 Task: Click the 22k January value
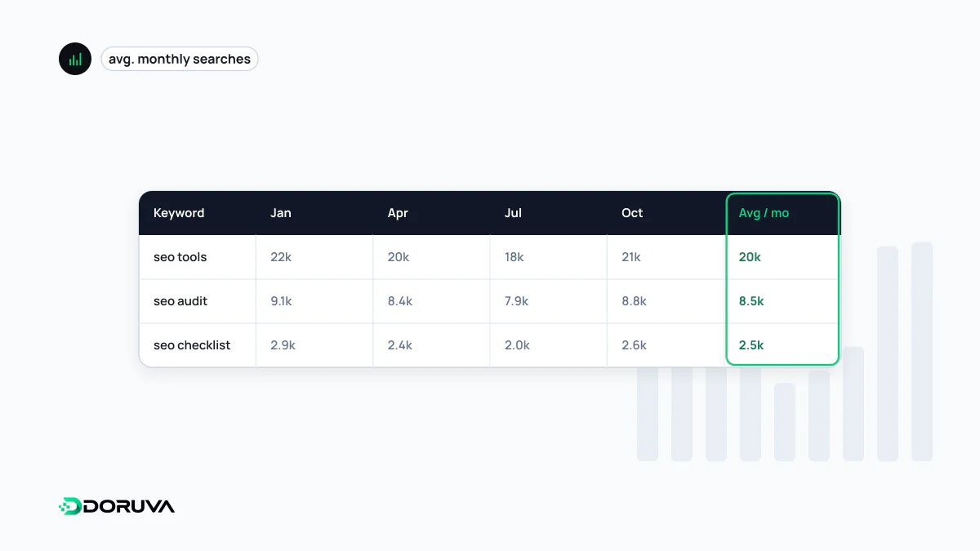(x=281, y=257)
